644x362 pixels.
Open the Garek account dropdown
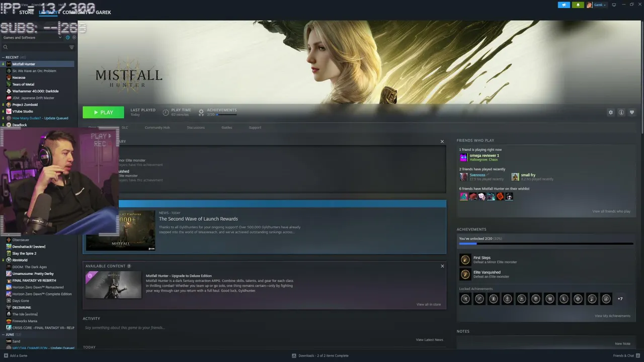[x=597, y=5]
